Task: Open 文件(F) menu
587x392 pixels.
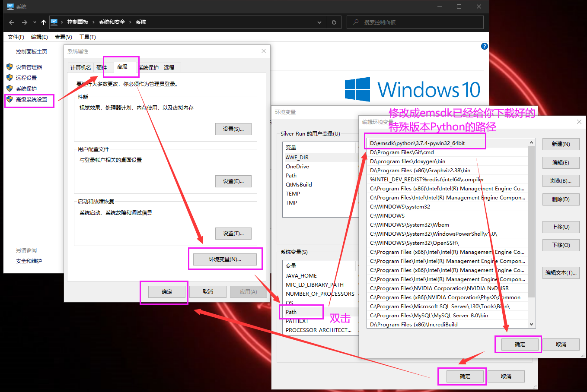Action: pos(16,37)
